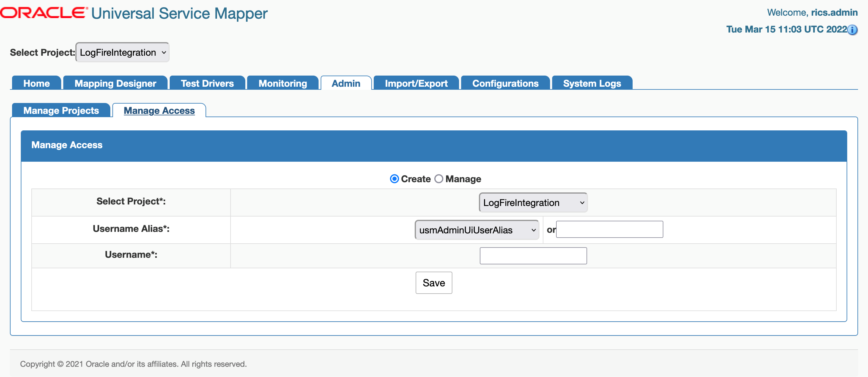The image size is (868, 377).
Task: Click the Manage Access sub-tab link
Action: 159,111
